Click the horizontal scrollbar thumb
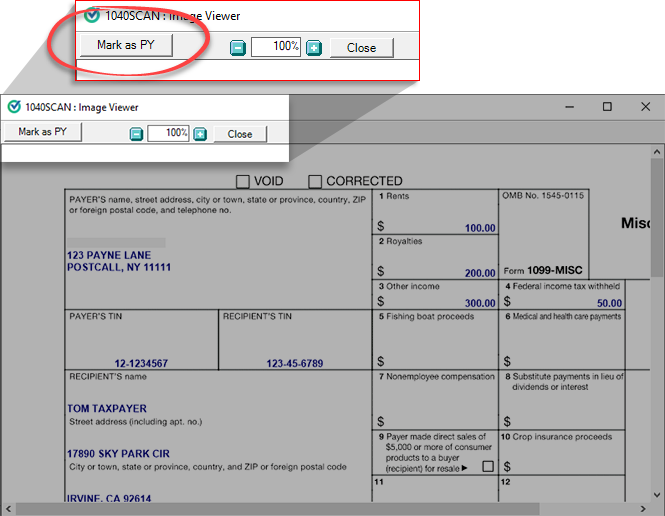This screenshot has width=665, height=516. click(278, 509)
